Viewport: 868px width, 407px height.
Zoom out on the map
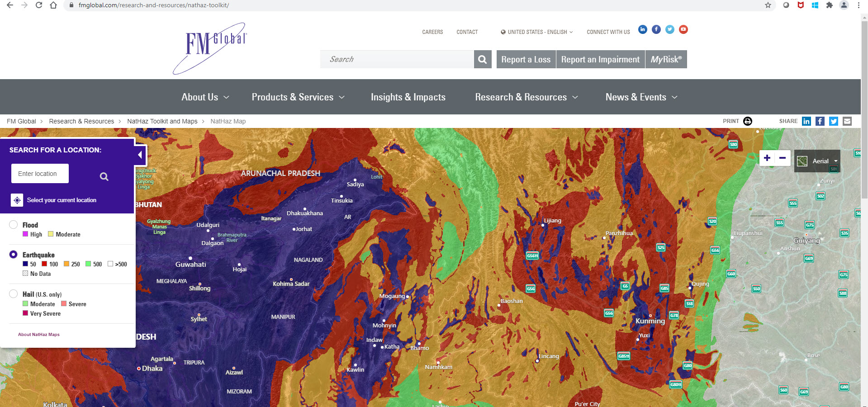(x=783, y=158)
